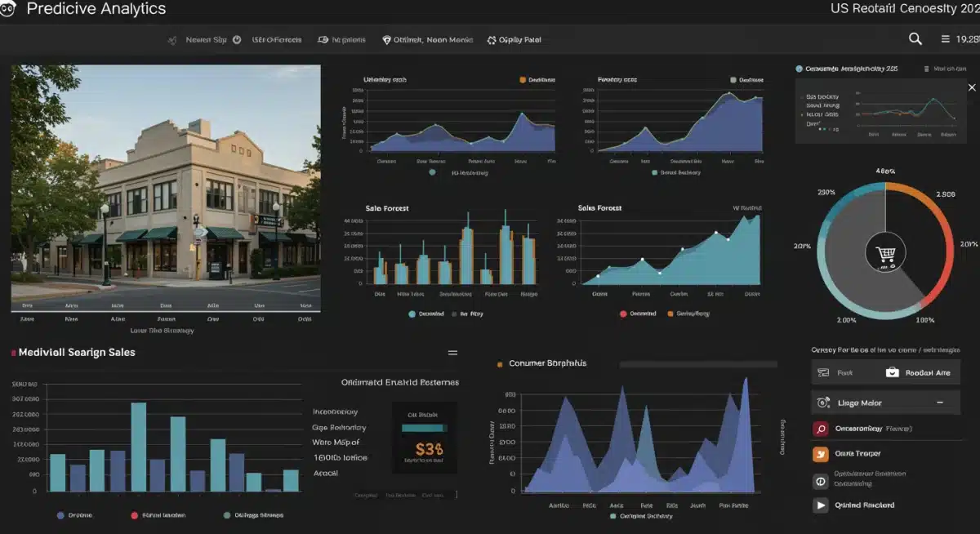The image size is (980, 534).
Task: Click the Completed button below the Anacail list
Action: coord(364,495)
